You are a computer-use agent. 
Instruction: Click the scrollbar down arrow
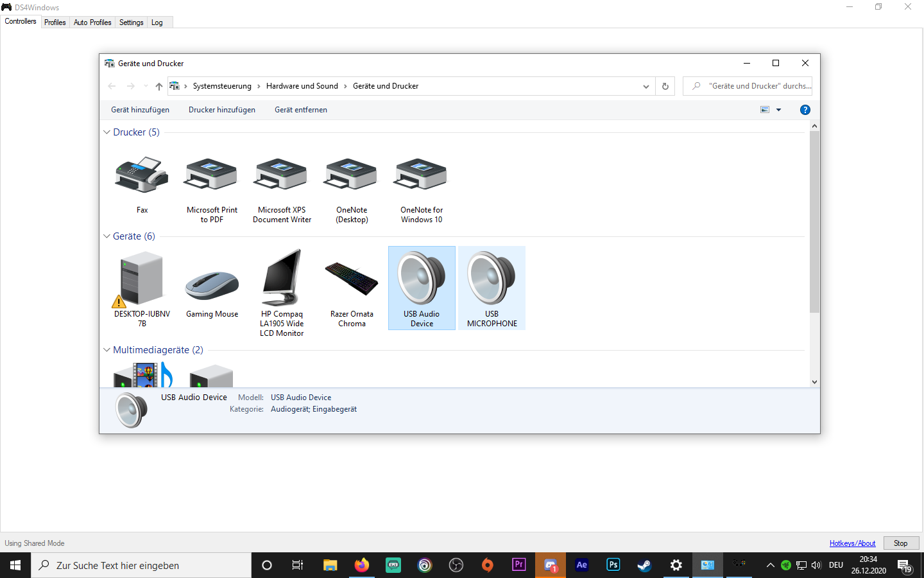click(x=814, y=381)
